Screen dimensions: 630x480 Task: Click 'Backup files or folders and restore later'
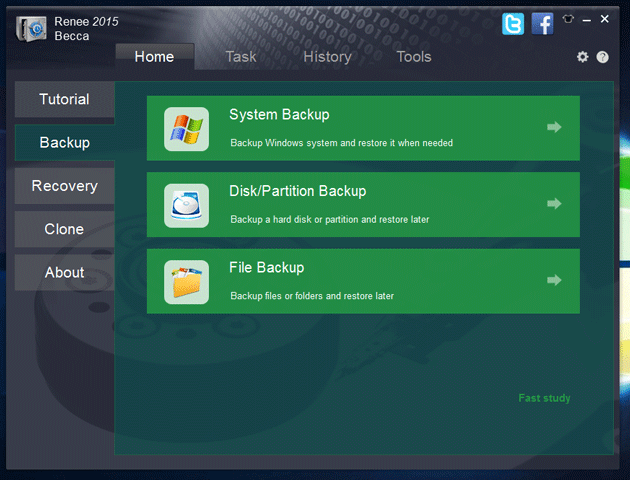(312, 296)
